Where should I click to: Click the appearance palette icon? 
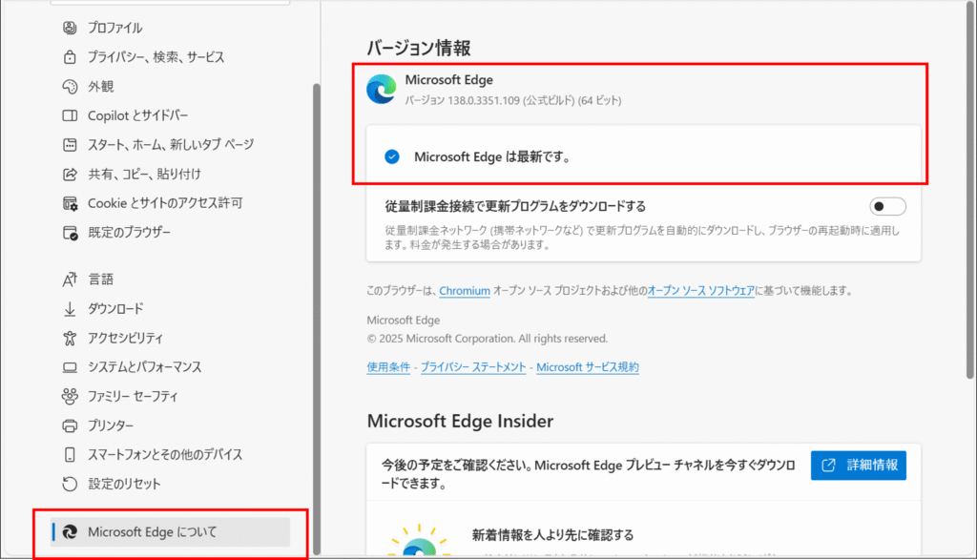click(70, 86)
